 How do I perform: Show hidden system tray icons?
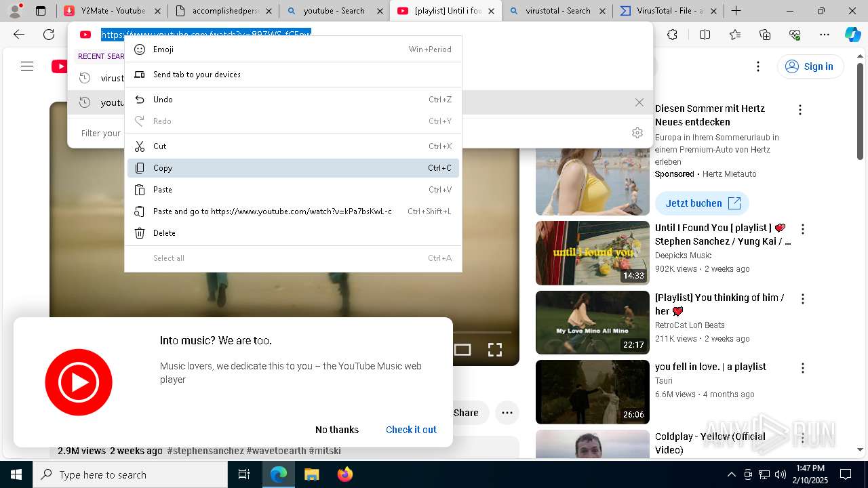coord(731,474)
